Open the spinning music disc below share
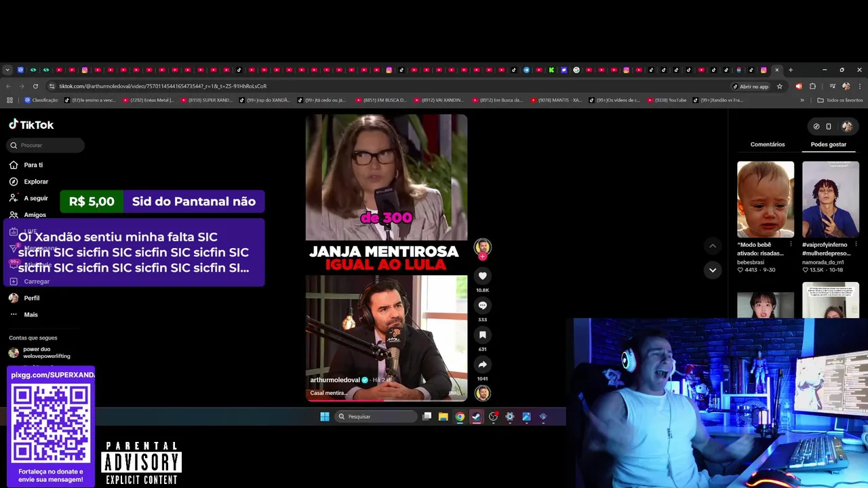The image size is (868, 488). point(482,393)
